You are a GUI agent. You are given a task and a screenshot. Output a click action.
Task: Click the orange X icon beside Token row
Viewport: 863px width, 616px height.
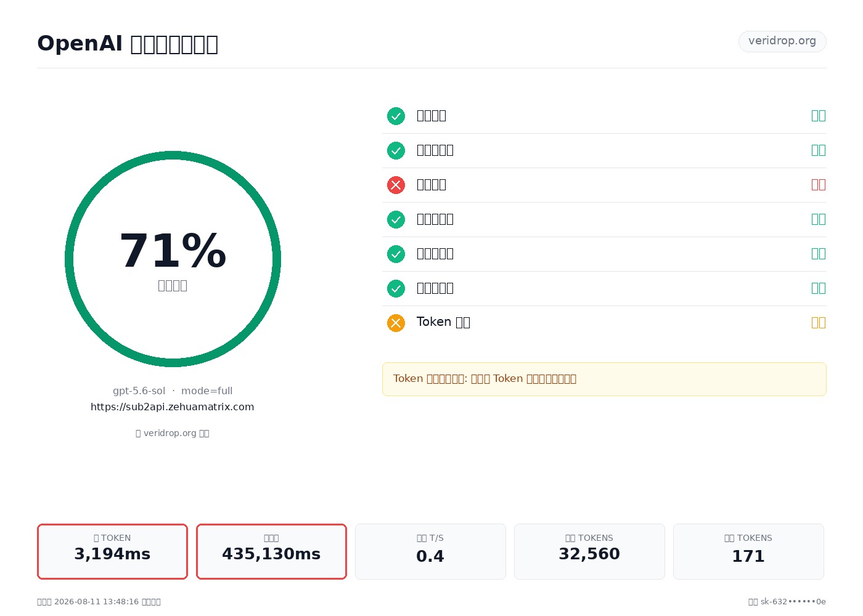396,323
